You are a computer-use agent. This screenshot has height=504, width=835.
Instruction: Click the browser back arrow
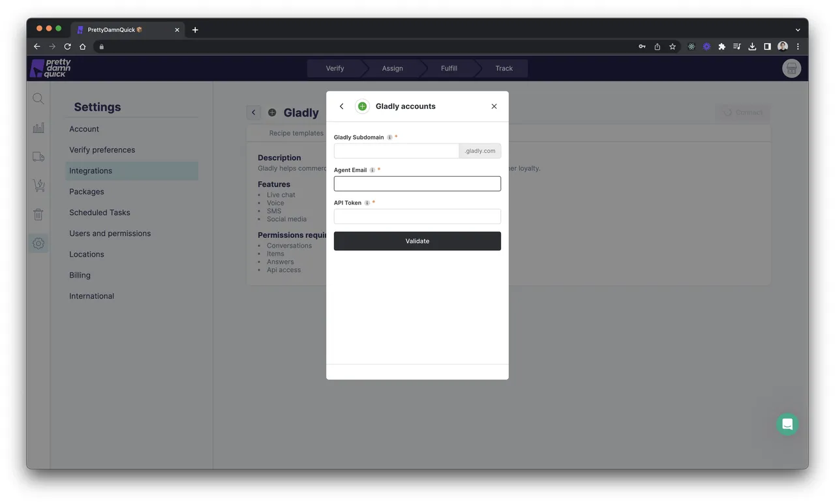click(x=37, y=46)
